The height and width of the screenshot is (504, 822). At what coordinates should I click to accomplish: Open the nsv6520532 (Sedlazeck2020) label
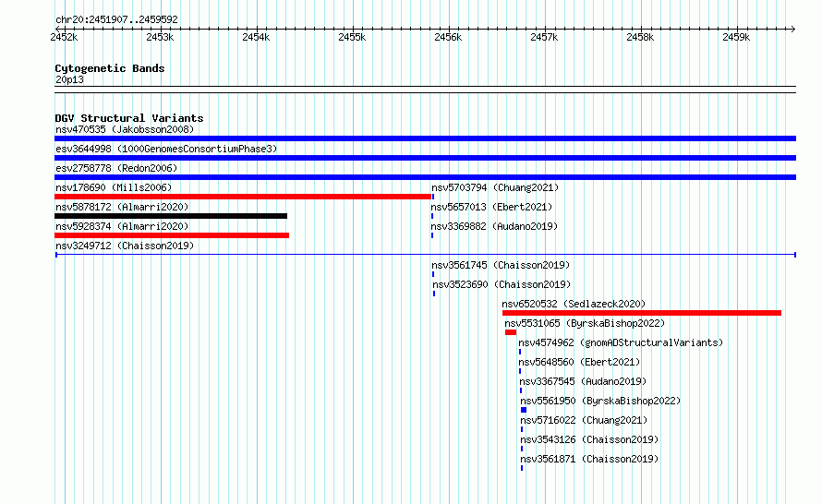pos(574,304)
